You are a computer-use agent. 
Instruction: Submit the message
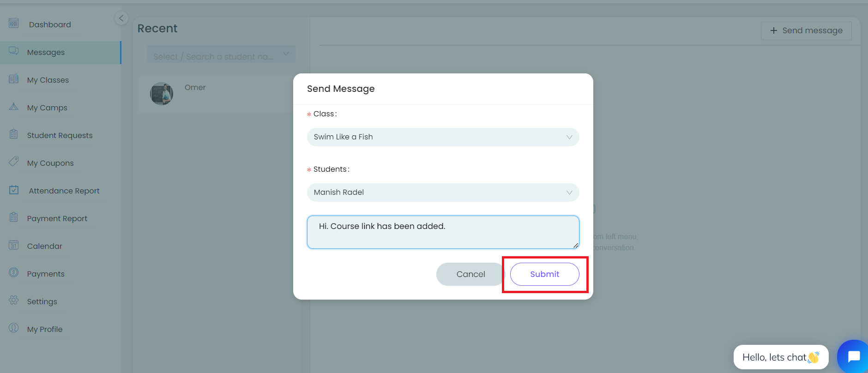point(544,274)
